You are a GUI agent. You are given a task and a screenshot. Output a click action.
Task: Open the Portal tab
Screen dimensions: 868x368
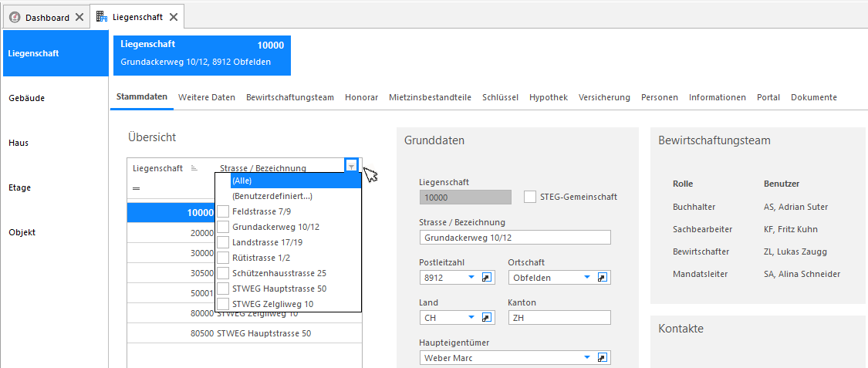tap(768, 97)
